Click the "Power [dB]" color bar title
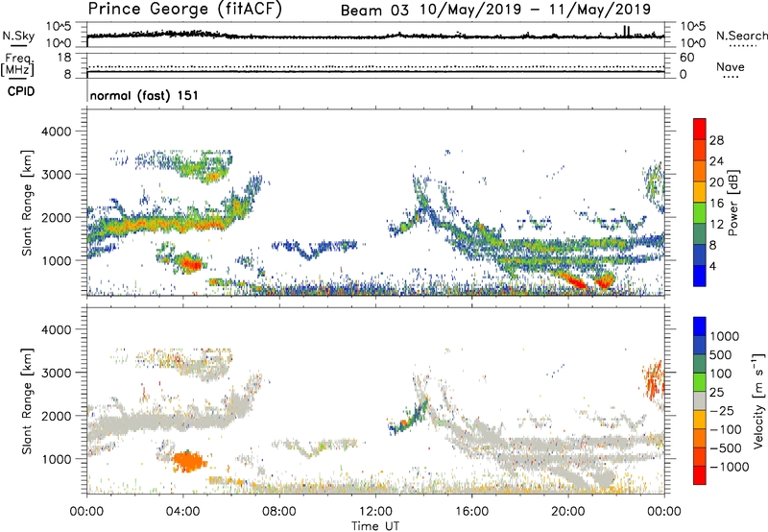The image size is (768, 532). 732,203
